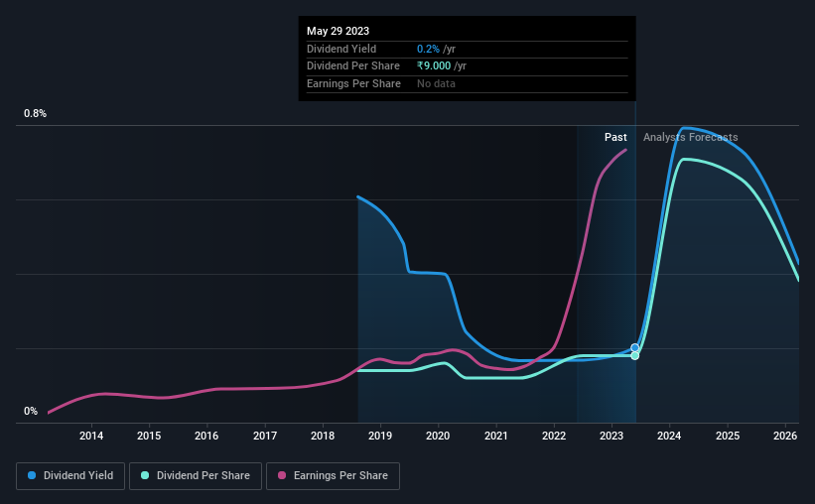Screen dimensions: 815x504
Task: Click the 2021 x-axis label
Action: tap(496, 436)
